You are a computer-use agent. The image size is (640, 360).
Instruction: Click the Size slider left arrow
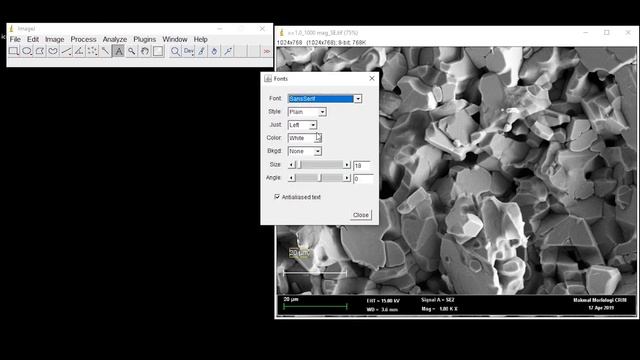pyautogui.click(x=291, y=165)
